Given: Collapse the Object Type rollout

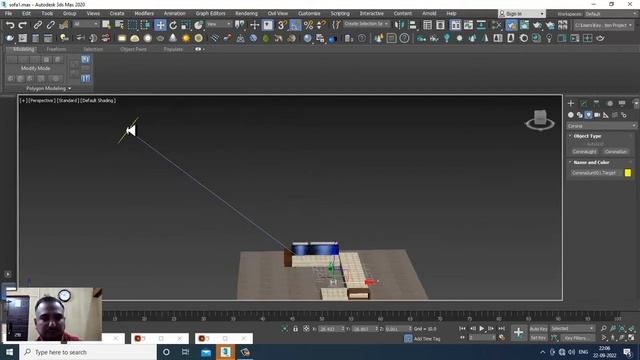Looking at the screenshot, I should click(587, 136).
